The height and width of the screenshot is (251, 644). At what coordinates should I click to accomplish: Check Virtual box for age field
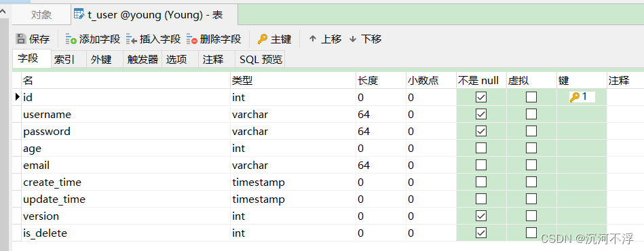[531, 148]
